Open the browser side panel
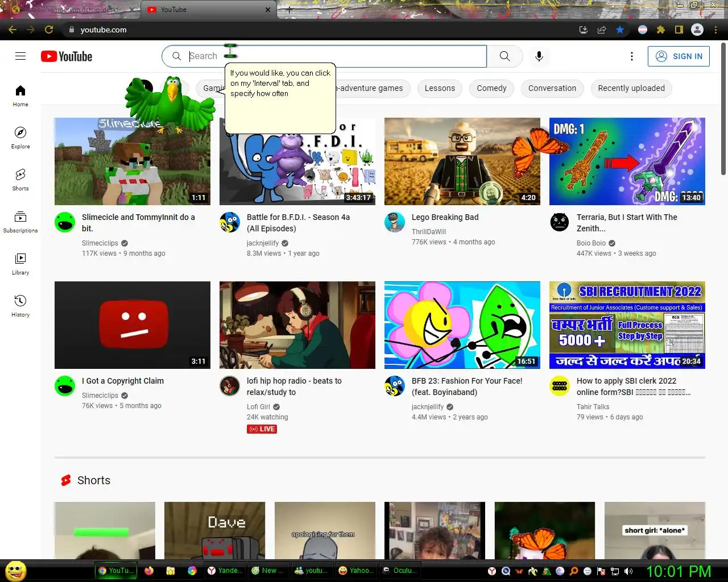 tap(679, 30)
